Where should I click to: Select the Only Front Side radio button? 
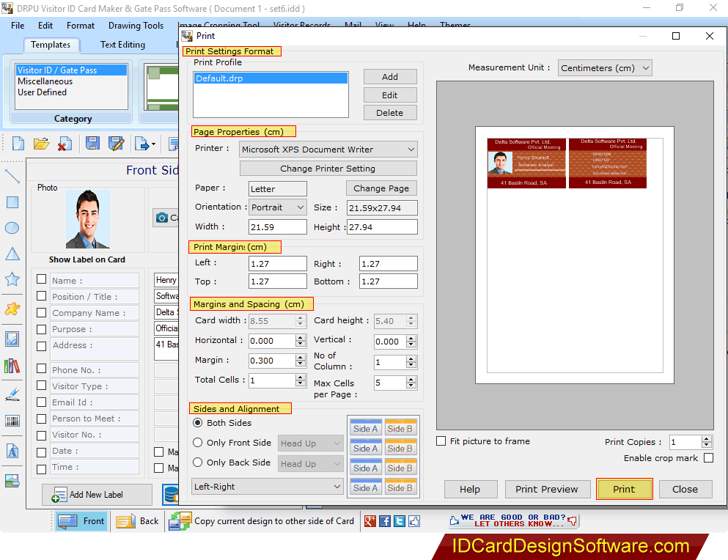click(197, 443)
